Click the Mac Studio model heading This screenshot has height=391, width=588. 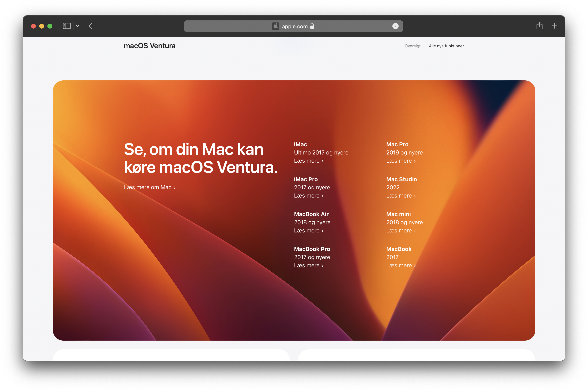click(401, 179)
